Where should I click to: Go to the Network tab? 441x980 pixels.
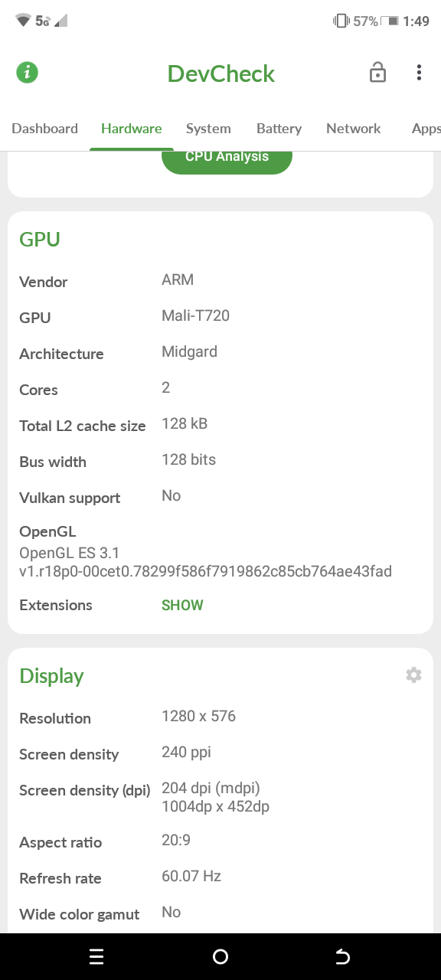coord(353,129)
